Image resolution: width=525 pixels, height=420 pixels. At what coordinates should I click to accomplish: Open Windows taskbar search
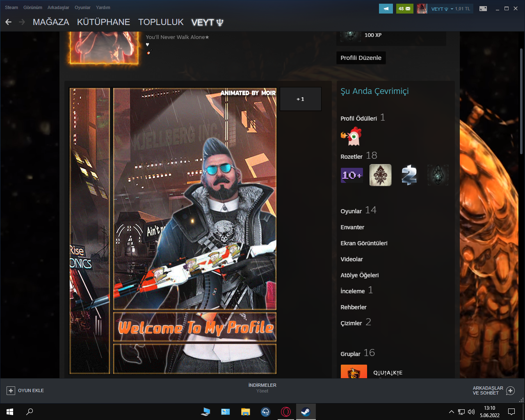pyautogui.click(x=30, y=412)
